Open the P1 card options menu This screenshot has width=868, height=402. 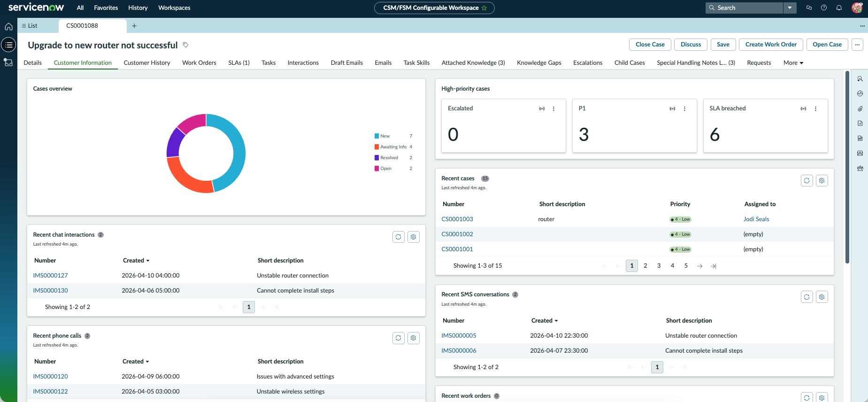(684, 108)
